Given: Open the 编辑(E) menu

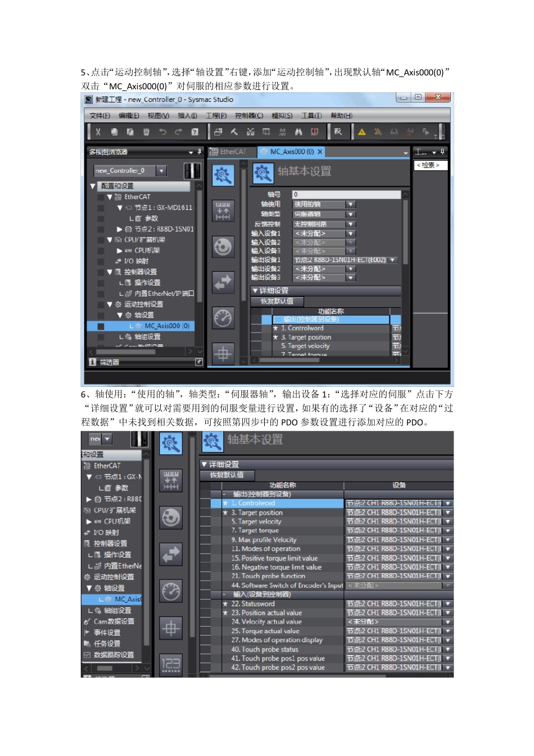Looking at the screenshot, I should coord(129,116).
